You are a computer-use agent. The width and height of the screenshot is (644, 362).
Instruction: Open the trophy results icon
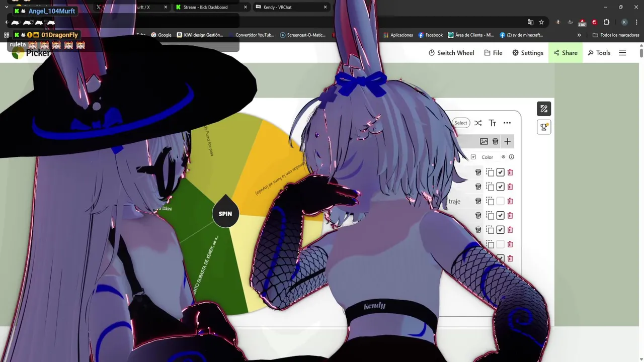point(544,127)
